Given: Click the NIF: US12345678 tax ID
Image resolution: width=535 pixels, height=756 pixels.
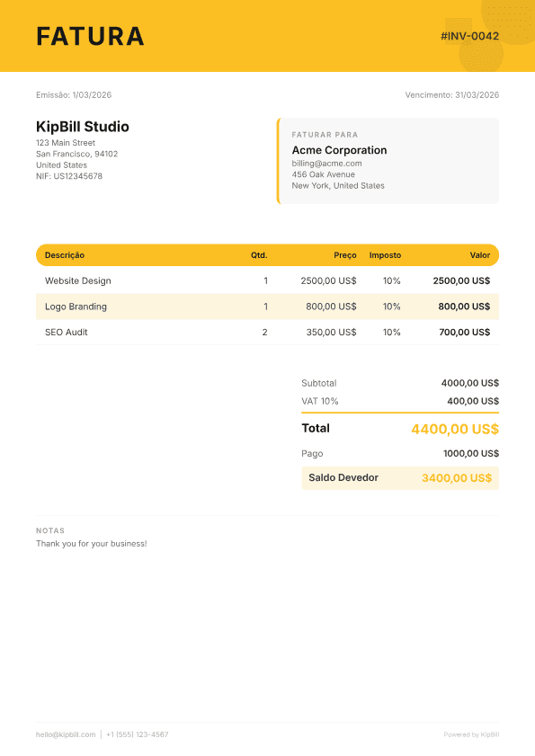Looking at the screenshot, I should [69, 176].
